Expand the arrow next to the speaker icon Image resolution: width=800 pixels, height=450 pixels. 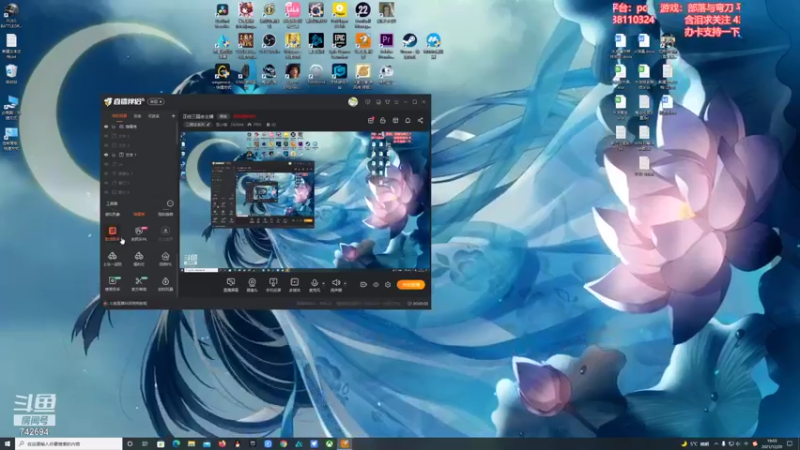click(x=345, y=283)
